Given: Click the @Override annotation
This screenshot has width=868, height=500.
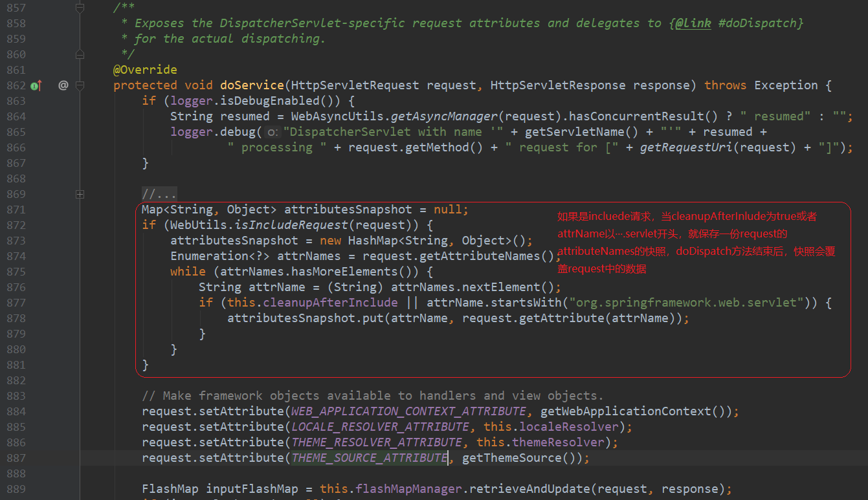Looking at the screenshot, I should 145,70.
